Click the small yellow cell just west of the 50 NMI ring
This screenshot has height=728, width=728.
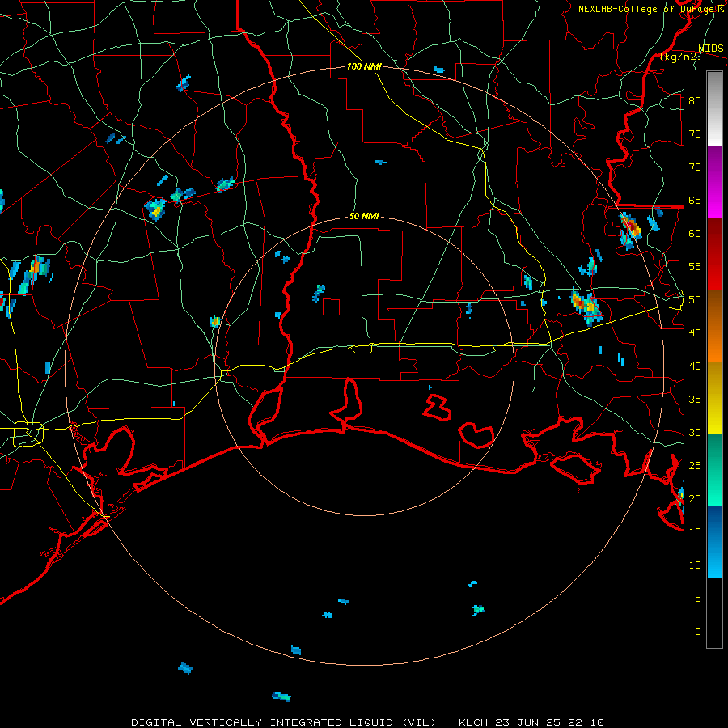click(215, 322)
